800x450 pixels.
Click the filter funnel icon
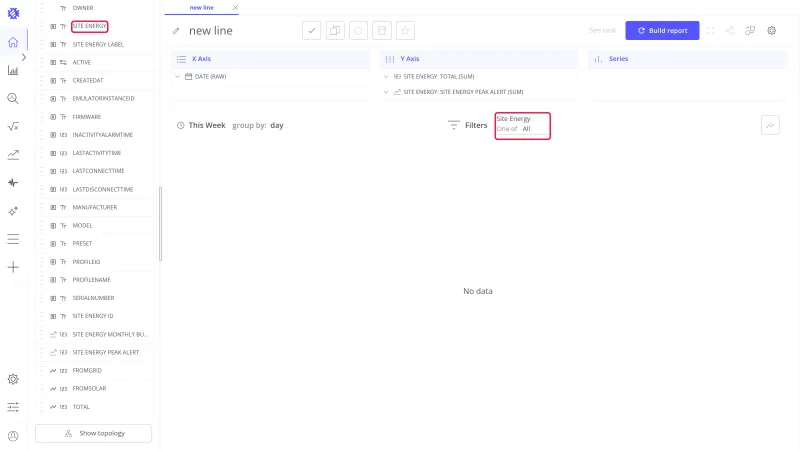pyautogui.click(x=453, y=125)
